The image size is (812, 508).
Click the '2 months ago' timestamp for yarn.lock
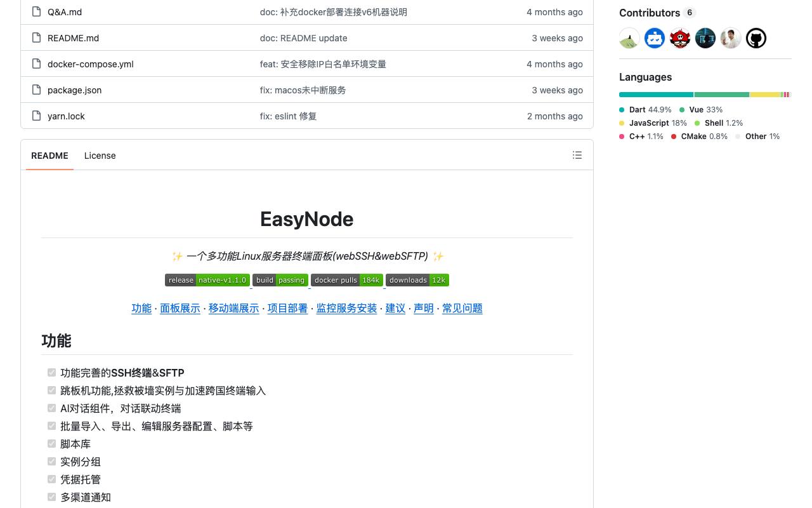click(555, 116)
